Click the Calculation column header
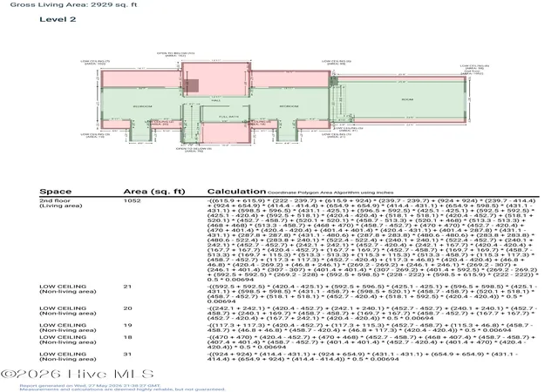Image resolution: width=558 pixels, height=392 pixels. click(x=236, y=192)
